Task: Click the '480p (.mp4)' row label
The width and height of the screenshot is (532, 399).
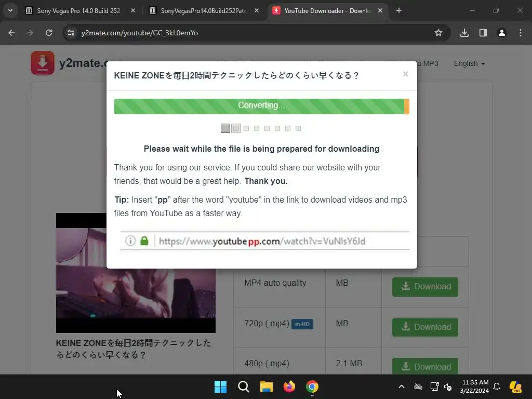Action: (x=267, y=363)
